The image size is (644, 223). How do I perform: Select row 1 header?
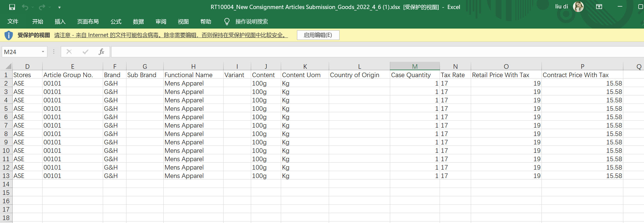coord(6,75)
